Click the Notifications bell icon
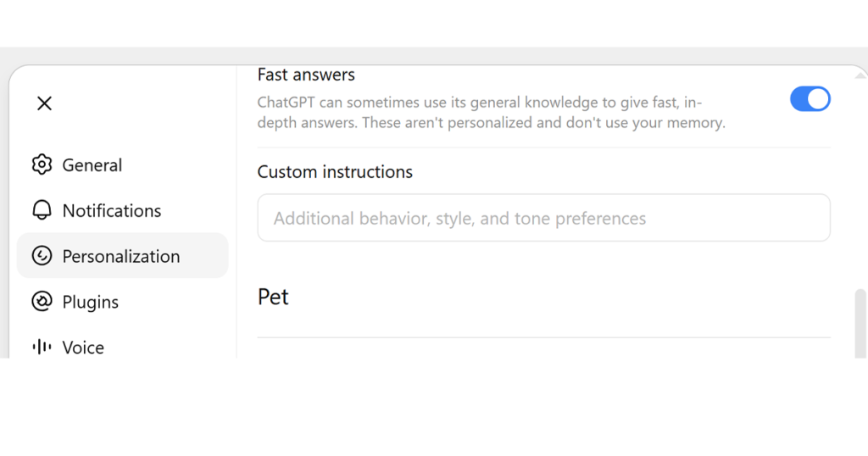The image size is (868, 456). tap(42, 210)
